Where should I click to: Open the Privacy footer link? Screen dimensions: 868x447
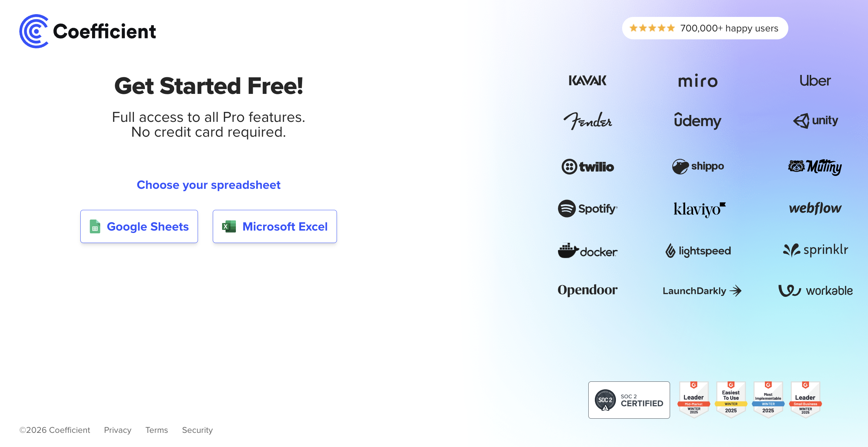click(x=118, y=430)
